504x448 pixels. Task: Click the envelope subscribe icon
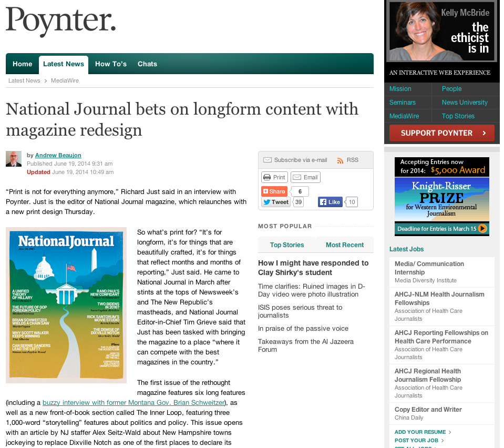[268, 160]
